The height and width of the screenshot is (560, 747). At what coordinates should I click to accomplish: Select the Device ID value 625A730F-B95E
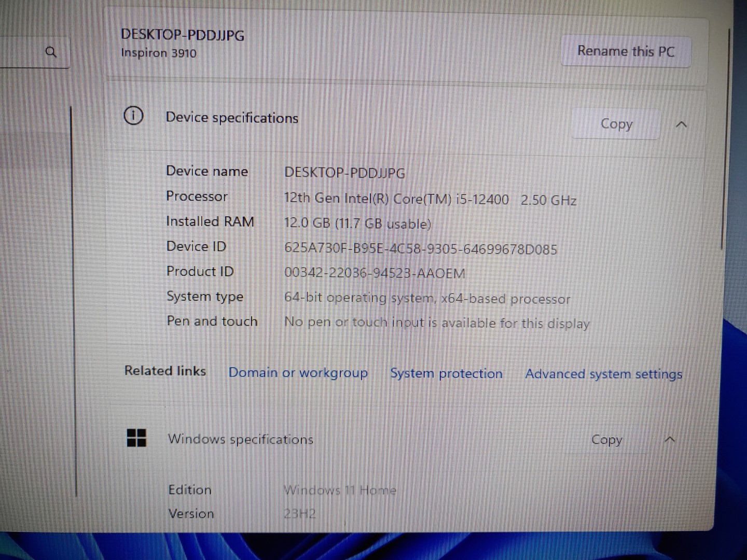pyautogui.click(x=420, y=249)
